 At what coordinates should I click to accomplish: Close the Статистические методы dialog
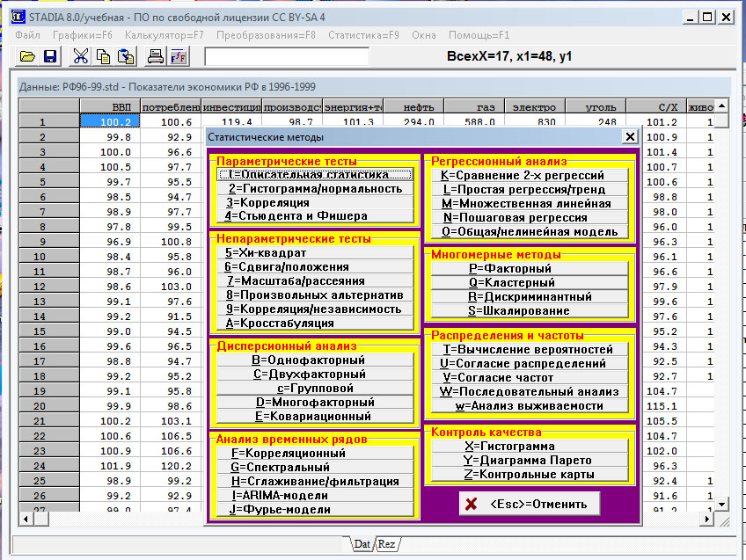(629, 137)
